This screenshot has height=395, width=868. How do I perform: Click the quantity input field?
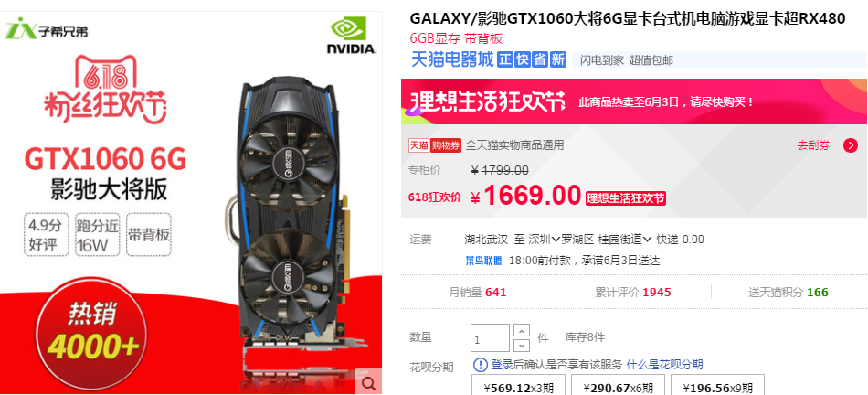(x=490, y=338)
